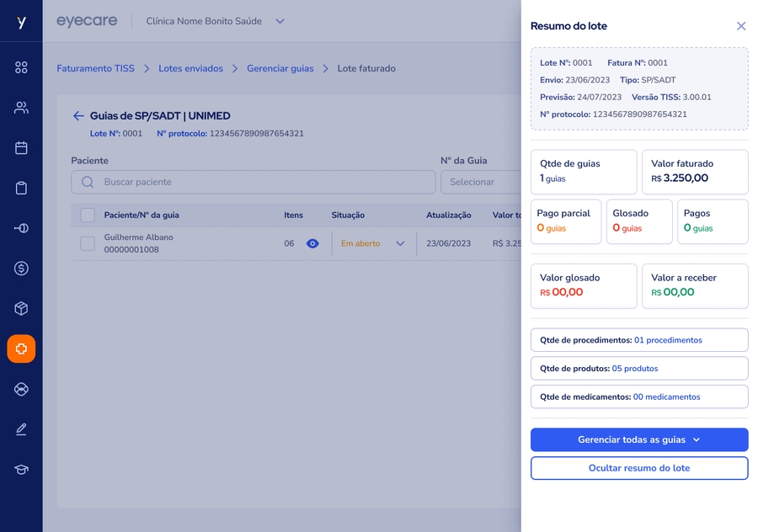Toggle the select-all checkbox in table header

(88, 215)
